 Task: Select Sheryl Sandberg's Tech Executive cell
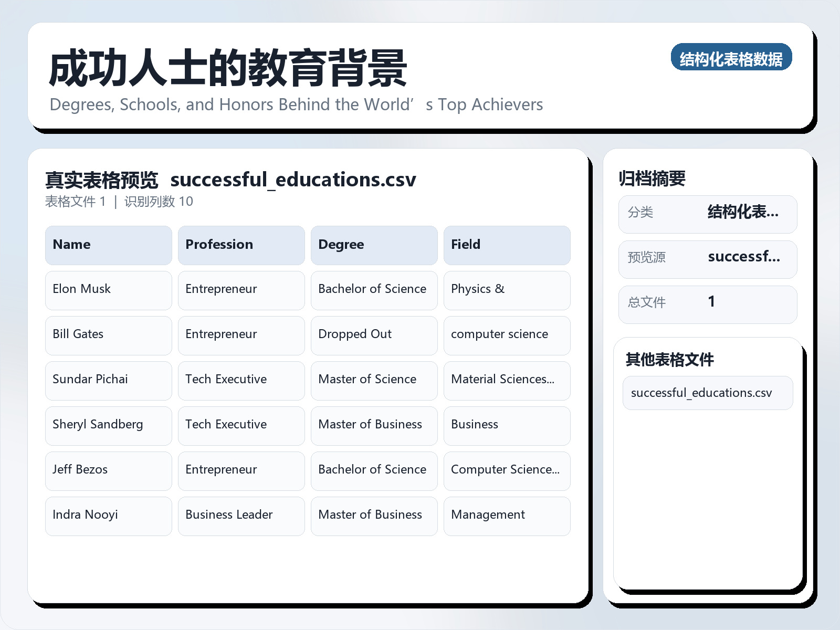coord(241,425)
